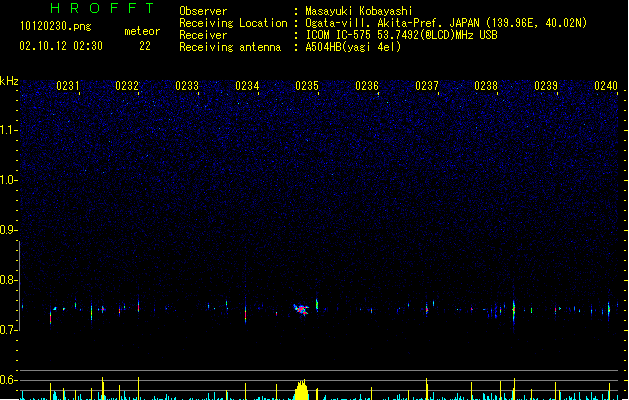The image size is (629, 400).
Task: Click the date stamp 02.10.12 02:30
Action: pyautogui.click(x=61, y=46)
